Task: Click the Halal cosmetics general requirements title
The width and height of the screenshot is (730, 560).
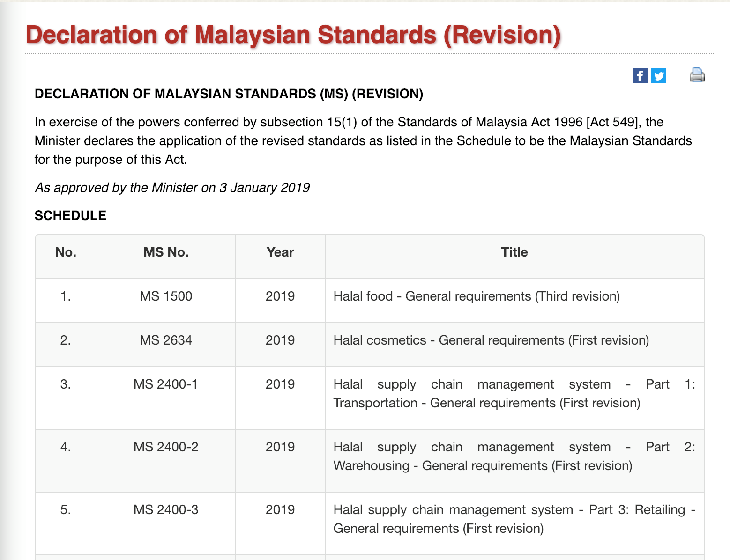Action: (x=491, y=340)
